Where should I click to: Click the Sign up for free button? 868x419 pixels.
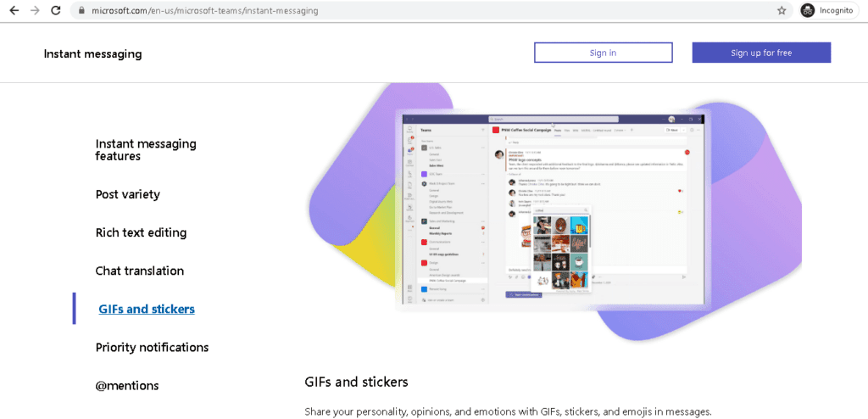pos(761,53)
